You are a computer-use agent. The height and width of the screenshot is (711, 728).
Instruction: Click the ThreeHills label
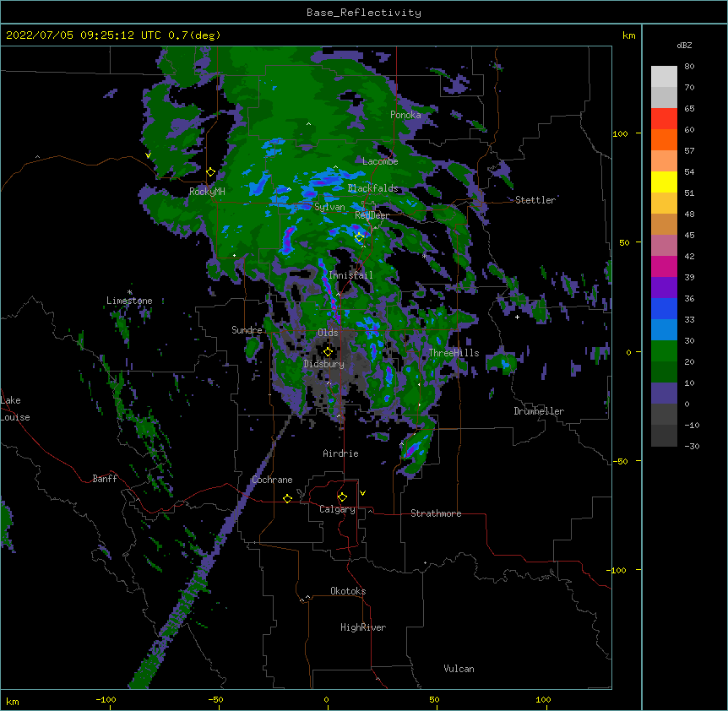click(x=454, y=353)
